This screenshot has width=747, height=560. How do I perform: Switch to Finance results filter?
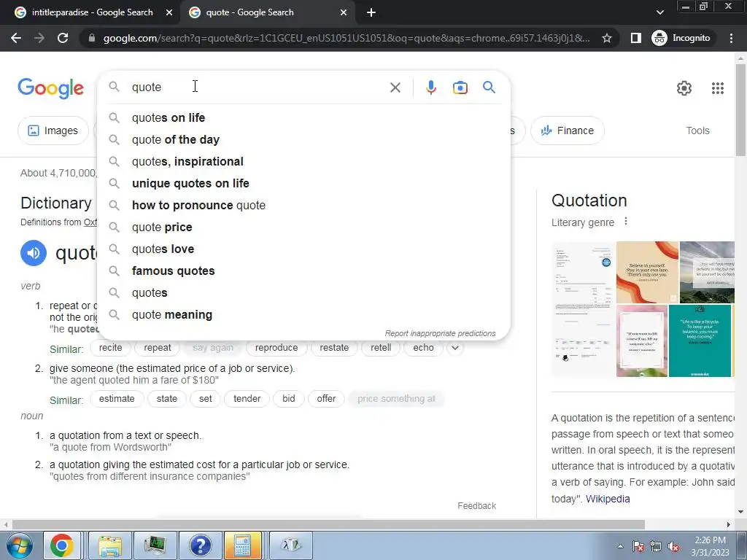pos(567,131)
